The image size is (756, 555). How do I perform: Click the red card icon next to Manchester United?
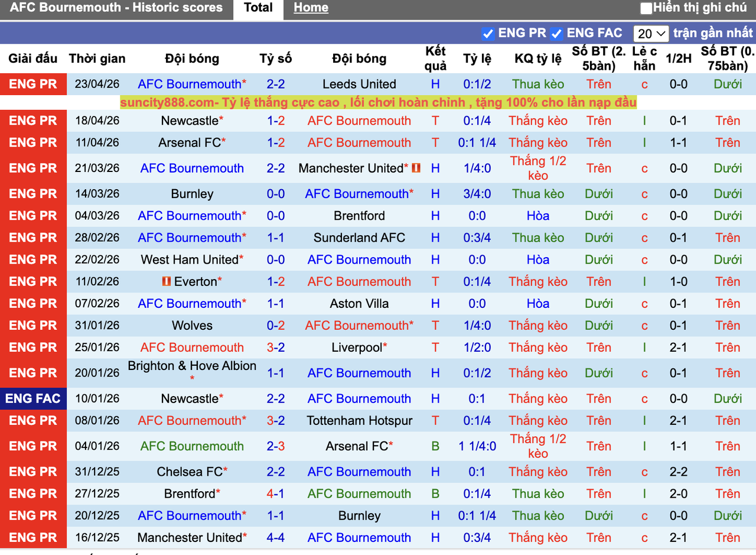point(416,168)
